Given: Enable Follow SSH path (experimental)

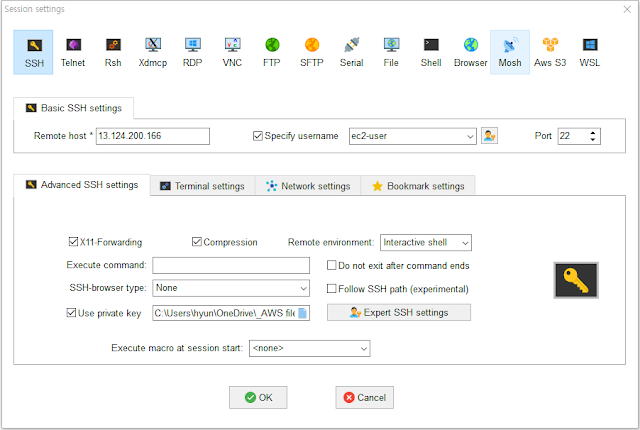Looking at the screenshot, I should pyautogui.click(x=331, y=289).
